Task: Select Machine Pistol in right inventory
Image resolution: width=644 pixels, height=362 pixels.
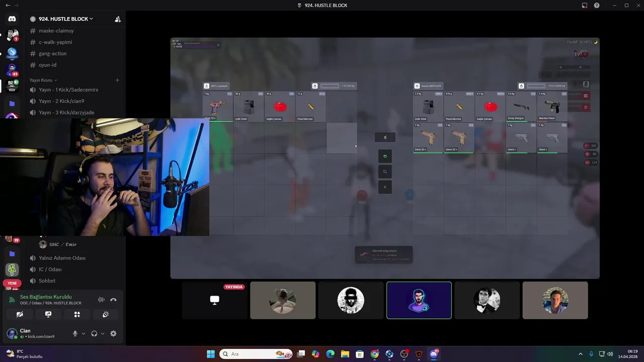Action: tap(552, 107)
